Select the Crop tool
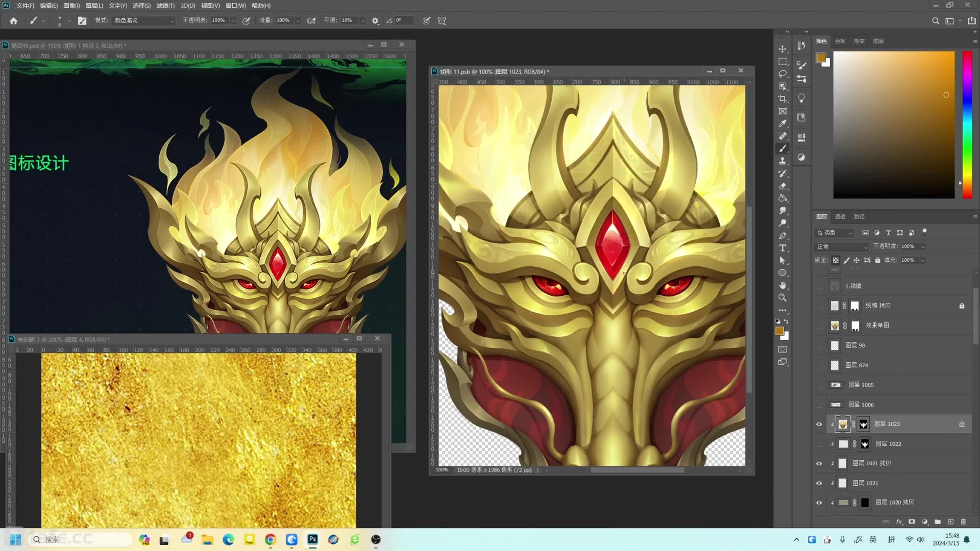 (x=782, y=99)
